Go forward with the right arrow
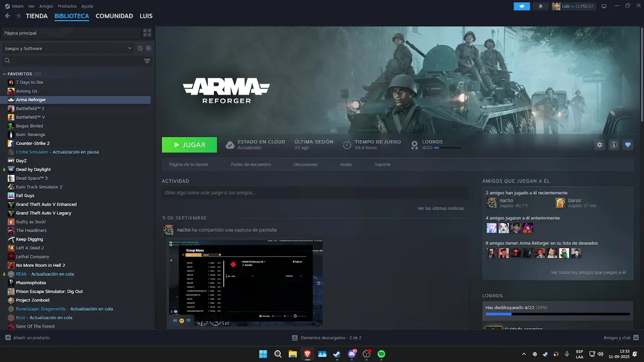 pos(18,16)
